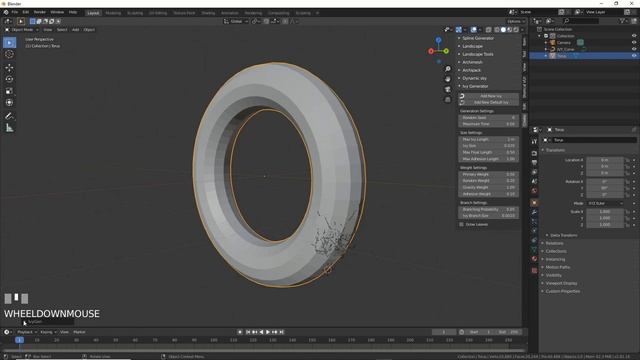Jump to the first frame

(x=248, y=332)
